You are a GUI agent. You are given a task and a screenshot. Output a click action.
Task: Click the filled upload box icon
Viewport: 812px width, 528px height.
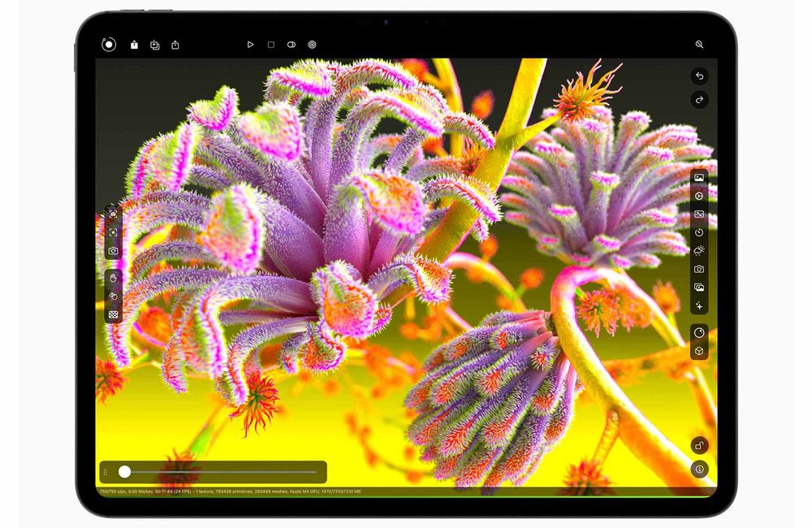pyautogui.click(x=134, y=45)
